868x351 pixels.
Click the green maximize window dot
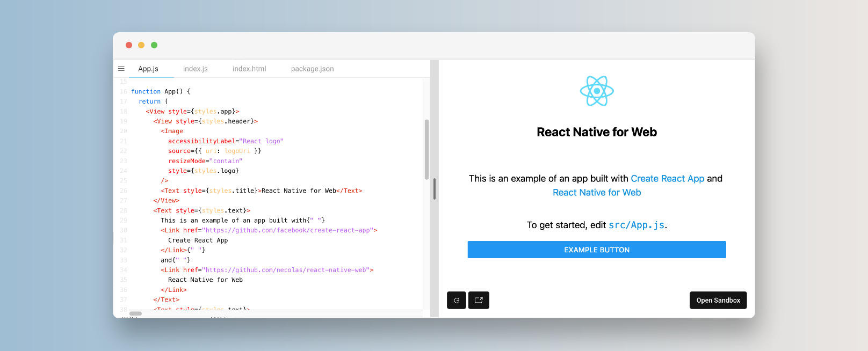point(154,45)
